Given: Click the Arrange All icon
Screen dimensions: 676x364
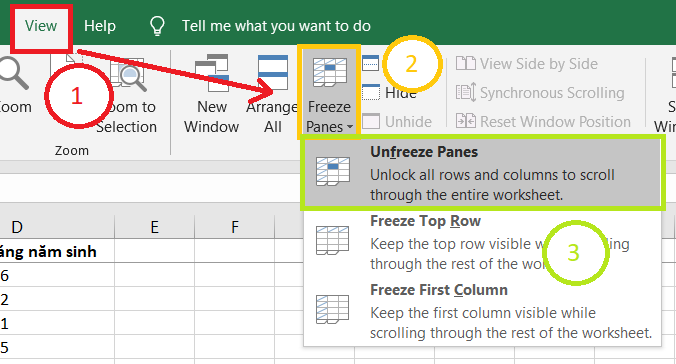Looking at the screenshot, I should (272, 72).
